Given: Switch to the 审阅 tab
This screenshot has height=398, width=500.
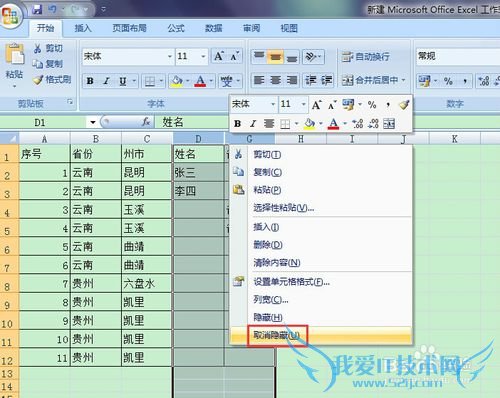Looking at the screenshot, I should pyautogui.click(x=252, y=28).
